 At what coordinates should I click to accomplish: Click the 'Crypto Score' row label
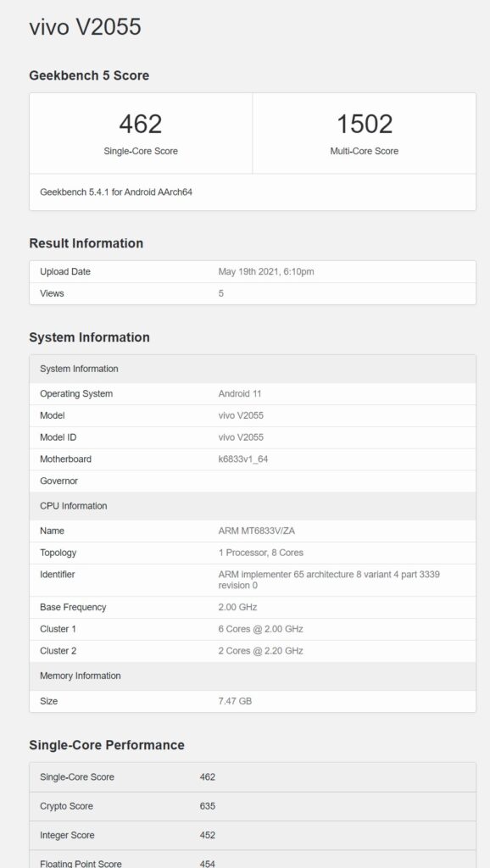(66, 806)
